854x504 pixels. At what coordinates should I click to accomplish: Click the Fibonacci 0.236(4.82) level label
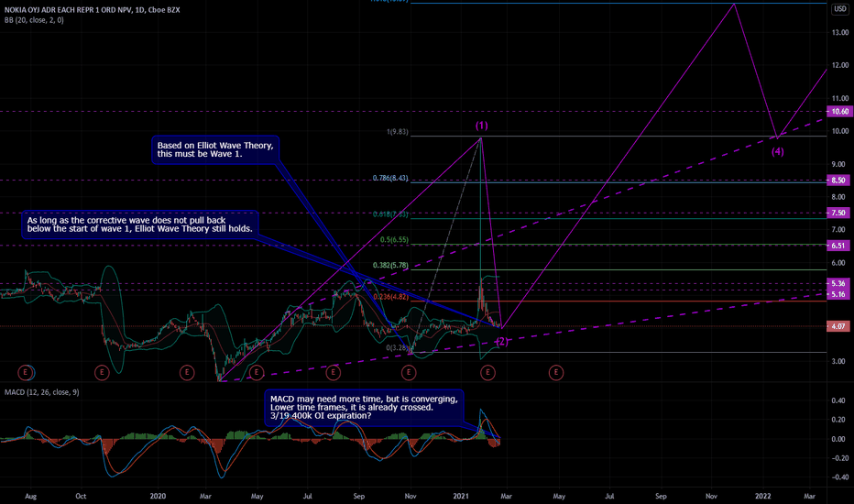390,297
